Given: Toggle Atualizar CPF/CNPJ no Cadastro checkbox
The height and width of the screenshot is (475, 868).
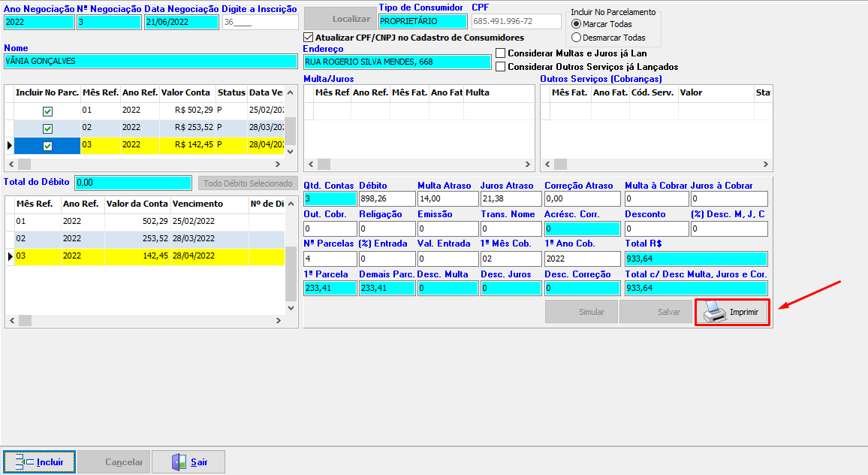Looking at the screenshot, I should [309, 38].
